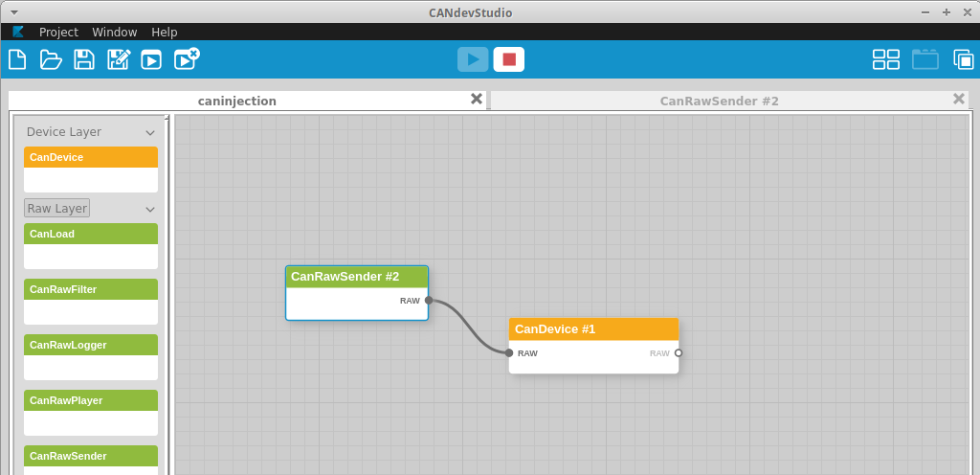Open the Help menu
The width and height of the screenshot is (980, 475).
(x=165, y=32)
